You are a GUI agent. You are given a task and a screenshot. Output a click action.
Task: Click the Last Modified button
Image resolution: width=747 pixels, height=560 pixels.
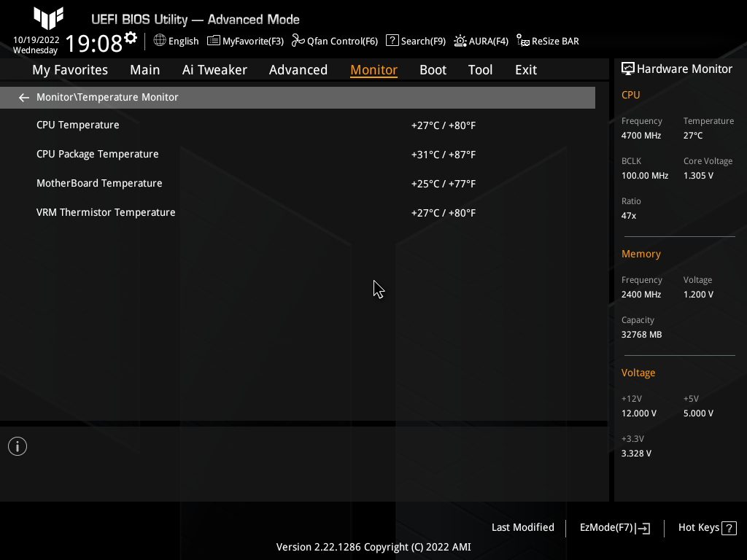[523, 527]
